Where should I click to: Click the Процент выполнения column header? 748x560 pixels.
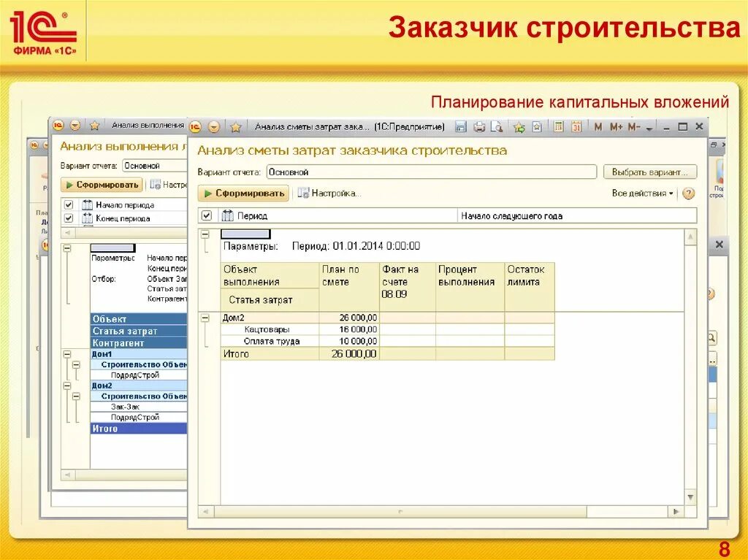(470, 286)
